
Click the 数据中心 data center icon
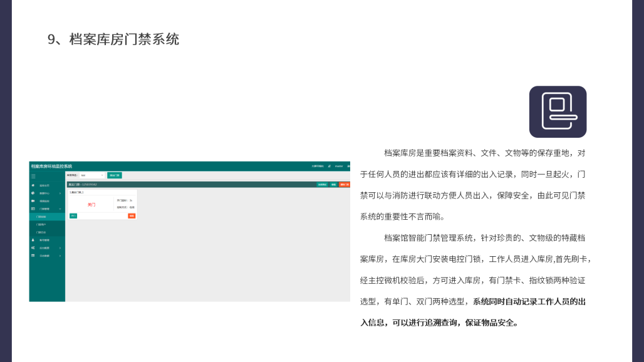pyautogui.click(x=34, y=194)
